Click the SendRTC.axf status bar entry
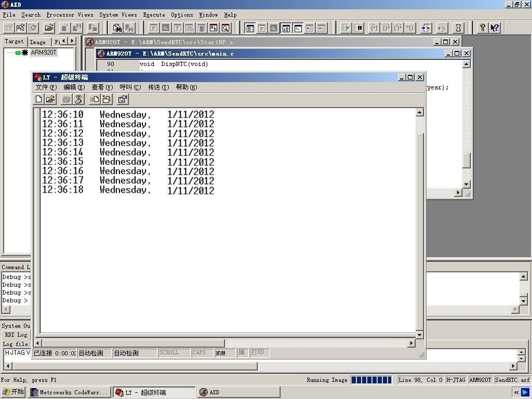Image resolution: width=532 pixels, height=399 pixels. [x=512, y=380]
